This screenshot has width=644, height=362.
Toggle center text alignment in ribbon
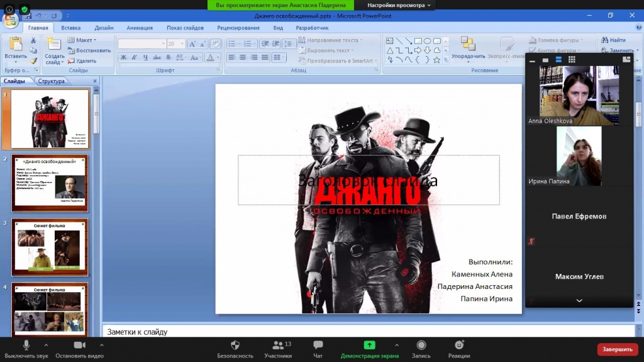tap(243, 58)
